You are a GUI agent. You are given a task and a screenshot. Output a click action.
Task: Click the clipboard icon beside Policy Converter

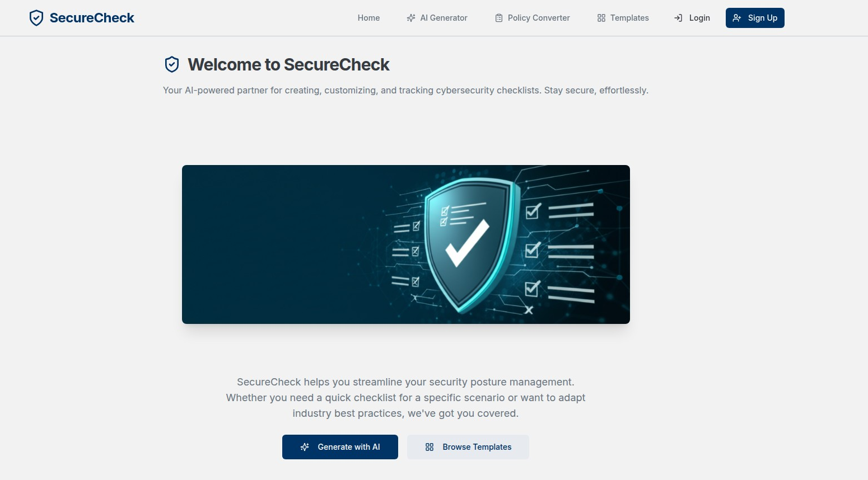tap(499, 18)
